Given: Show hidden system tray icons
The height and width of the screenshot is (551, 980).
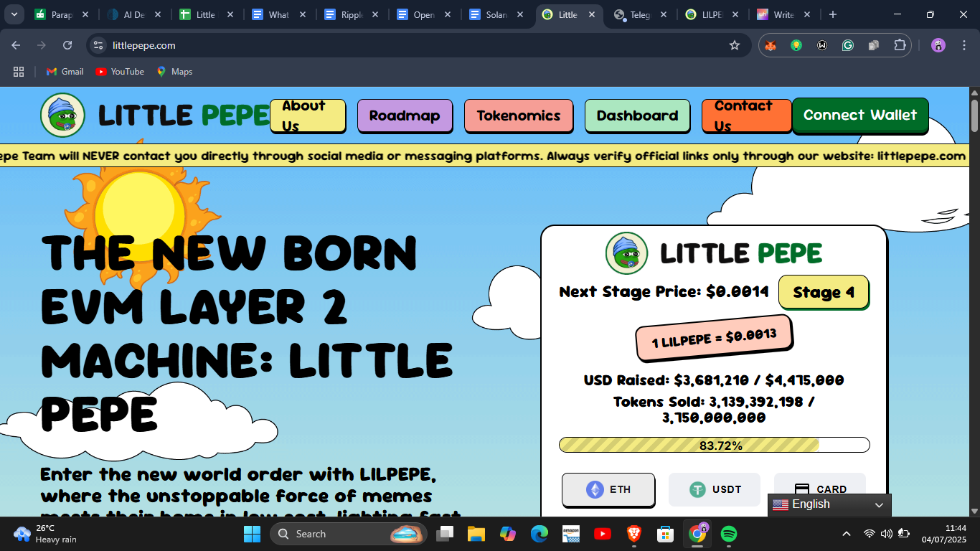Looking at the screenshot, I should (x=847, y=534).
